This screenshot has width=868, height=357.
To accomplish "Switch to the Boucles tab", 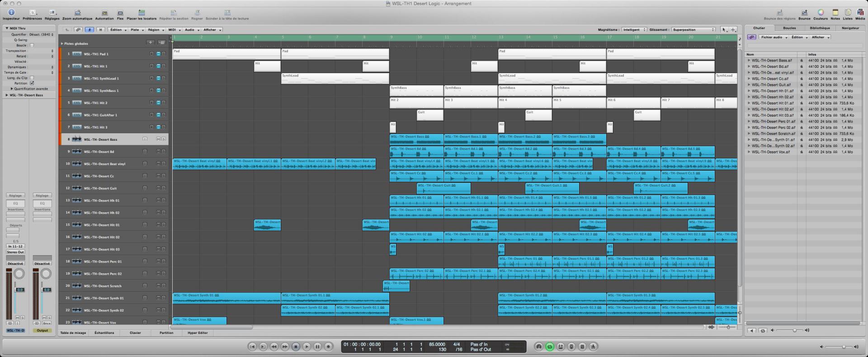I will point(789,28).
